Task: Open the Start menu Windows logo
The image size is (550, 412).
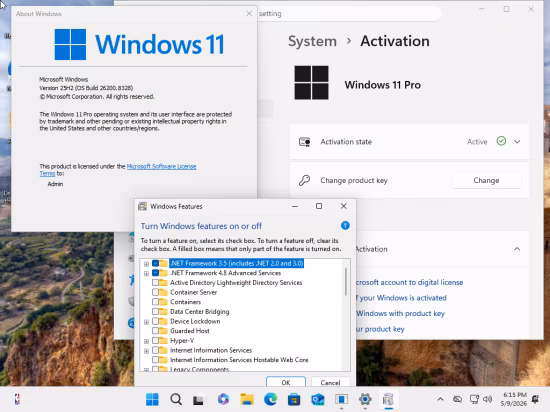Action: [x=152, y=399]
